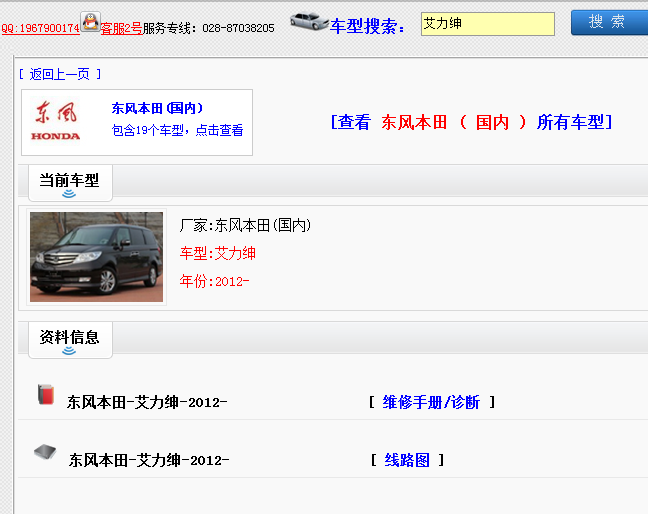Open the 客服2号 customer service link
Screen dimensions: 648x514
[121, 28]
